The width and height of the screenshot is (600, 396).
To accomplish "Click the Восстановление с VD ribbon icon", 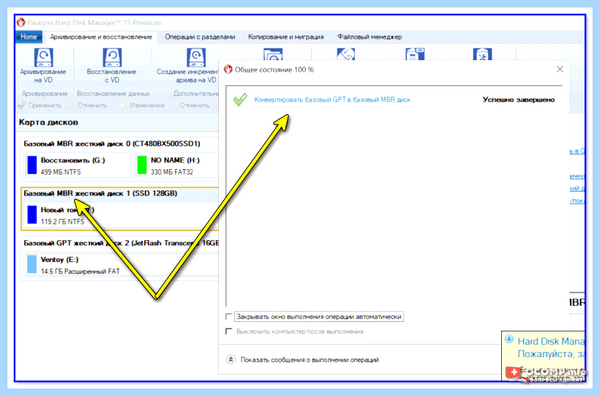I will [112, 57].
